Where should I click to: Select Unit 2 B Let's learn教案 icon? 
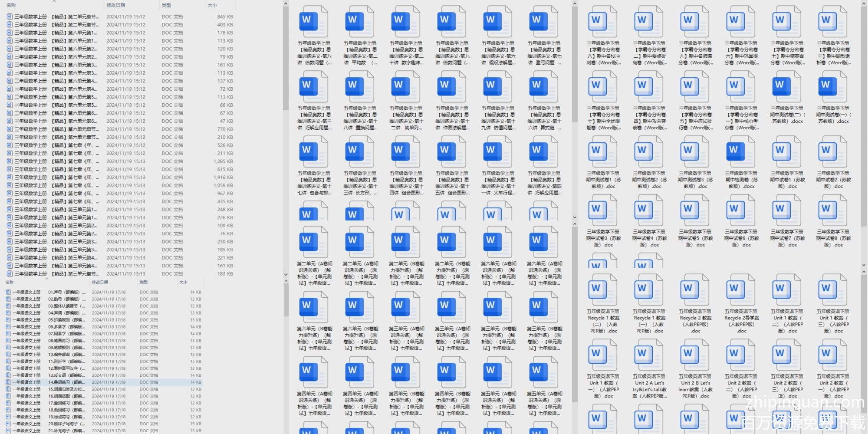694,355
